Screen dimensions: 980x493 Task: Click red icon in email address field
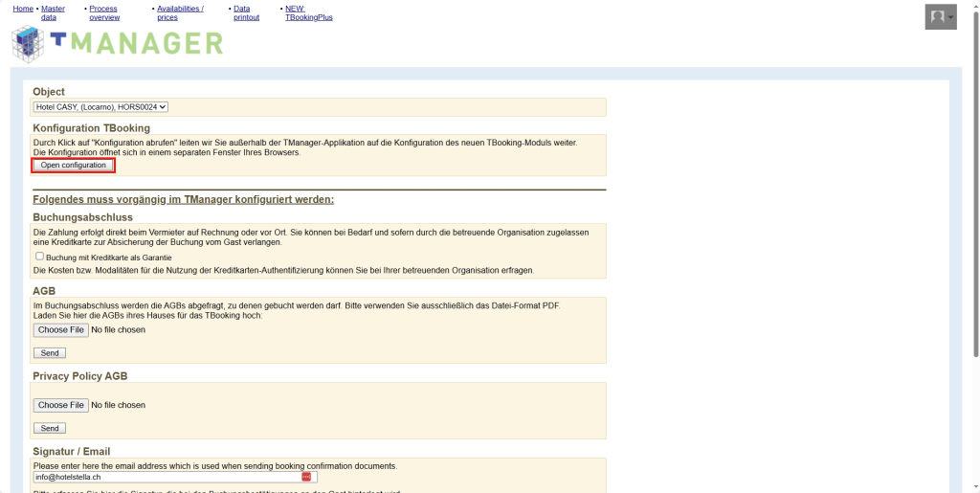pos(306,477)
